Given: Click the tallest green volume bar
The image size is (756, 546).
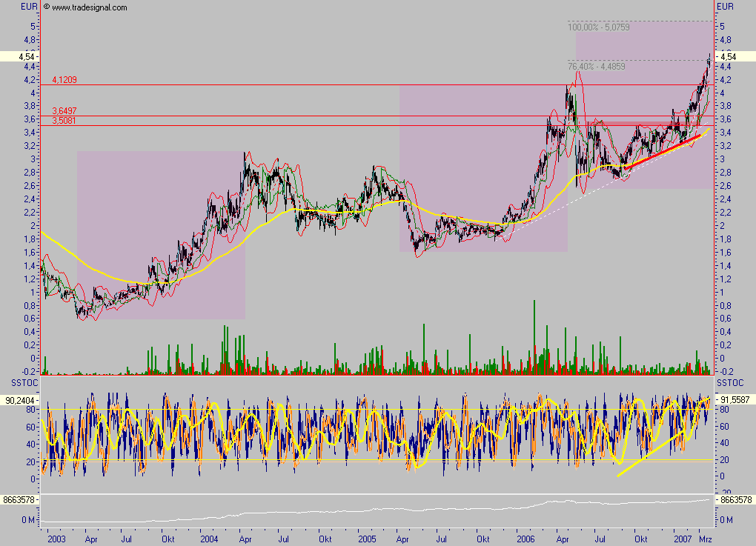Looking at the screenshot, I should [x=534, y=333].
